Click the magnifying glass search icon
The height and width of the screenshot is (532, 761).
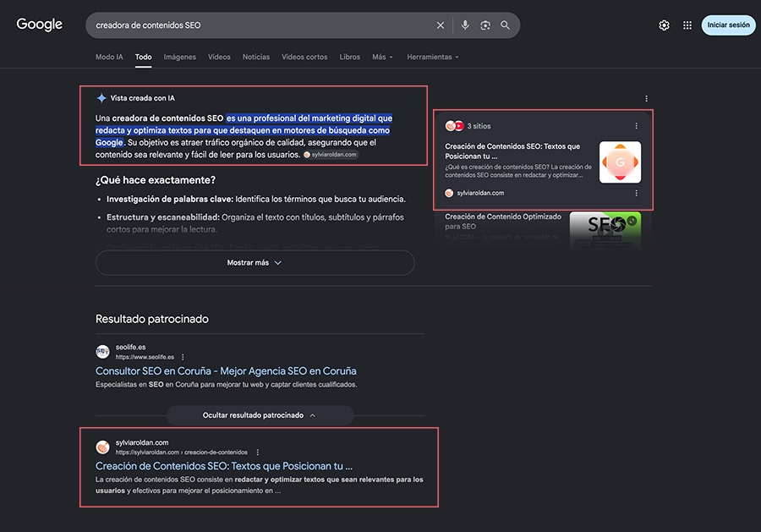[506, 25]
